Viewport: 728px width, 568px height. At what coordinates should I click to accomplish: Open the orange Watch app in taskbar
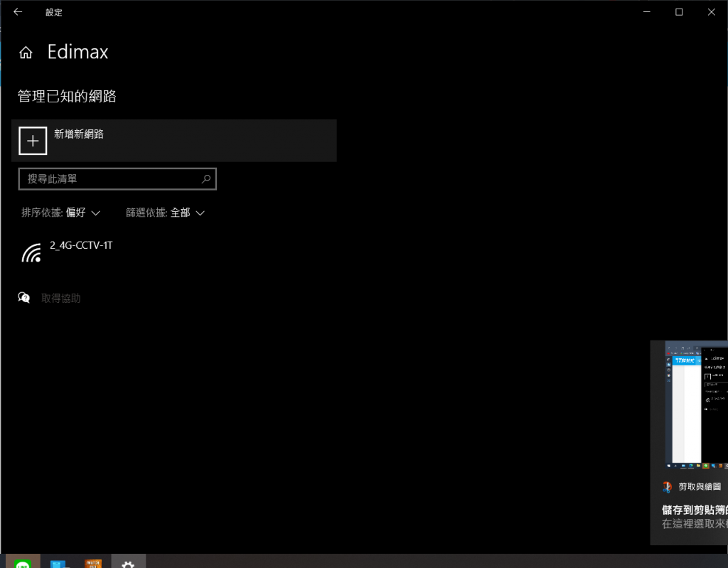[x=93, y=563]
